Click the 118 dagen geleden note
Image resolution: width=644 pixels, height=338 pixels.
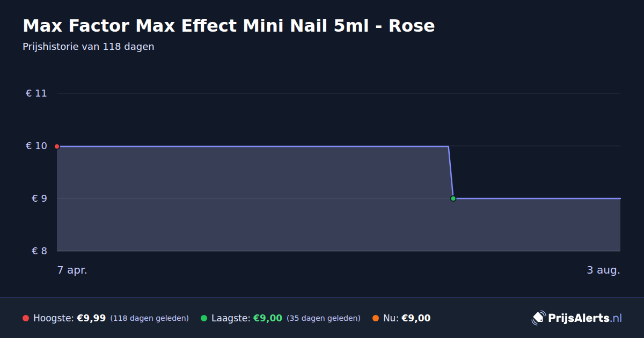click(150, 318)
